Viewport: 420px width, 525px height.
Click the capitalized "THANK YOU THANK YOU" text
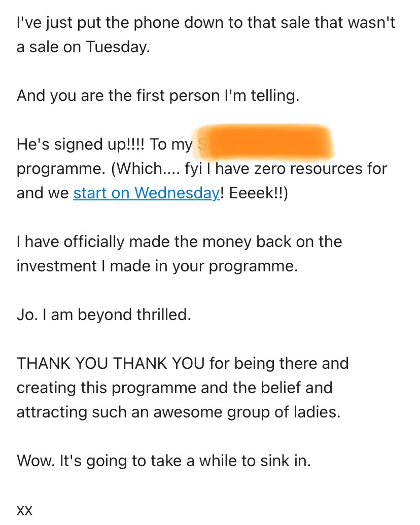point(111,364)
